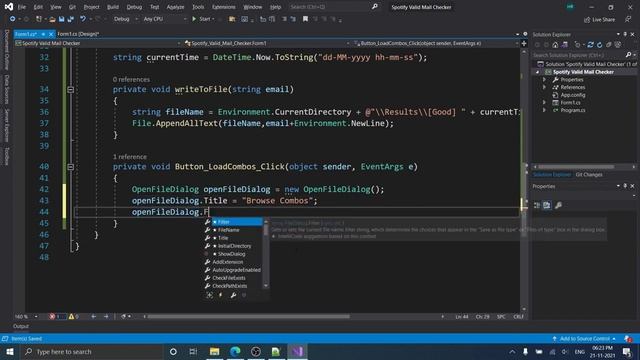
Task: Select AutoUpgradeEnabled in IntelliSense list
Action: (233, 270)
